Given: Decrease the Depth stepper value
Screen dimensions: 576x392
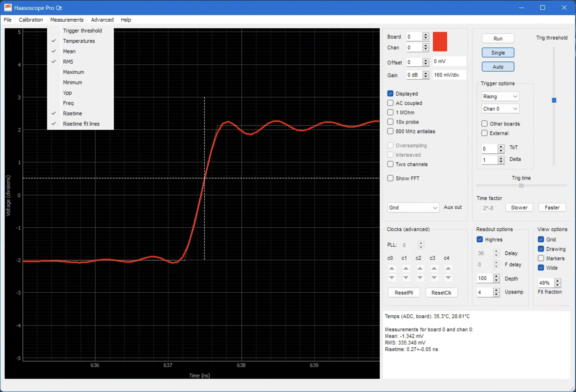Looking at the screenshot, I should pyautogui.click(x=496, y=280).
